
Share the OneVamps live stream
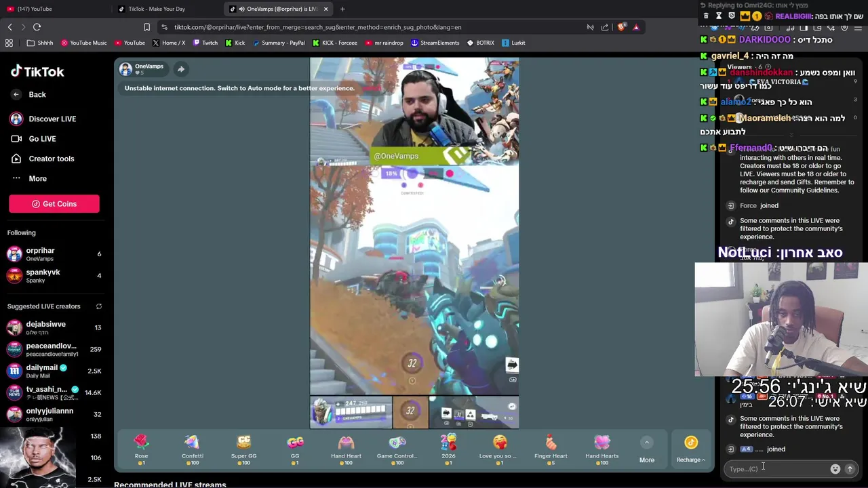point(181,69)
